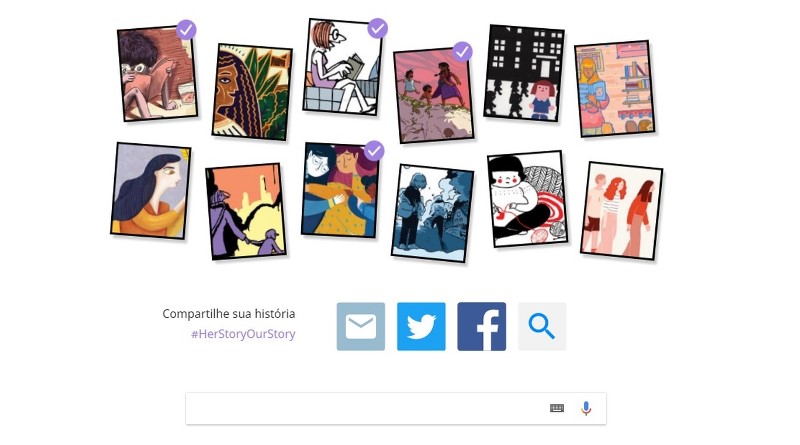This screenshot has width=800, height=445.
Task: Open the black building silhouettes story
Action: tap(524, 73)
